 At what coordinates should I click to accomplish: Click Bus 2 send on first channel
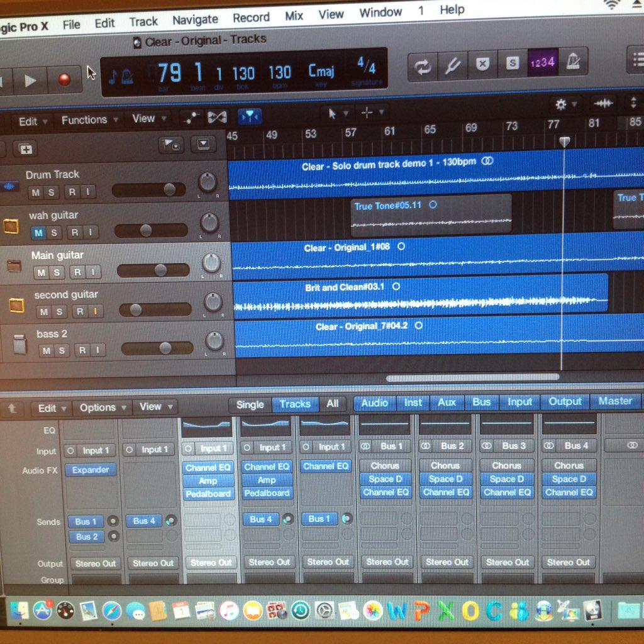tap(86, 537)
